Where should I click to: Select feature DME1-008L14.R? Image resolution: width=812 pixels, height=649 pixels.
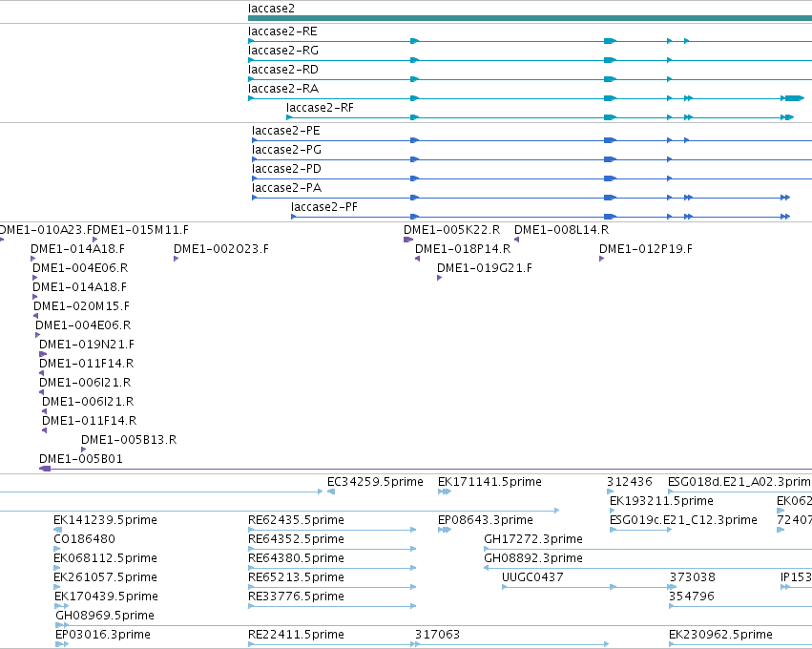tap(561, 230)
